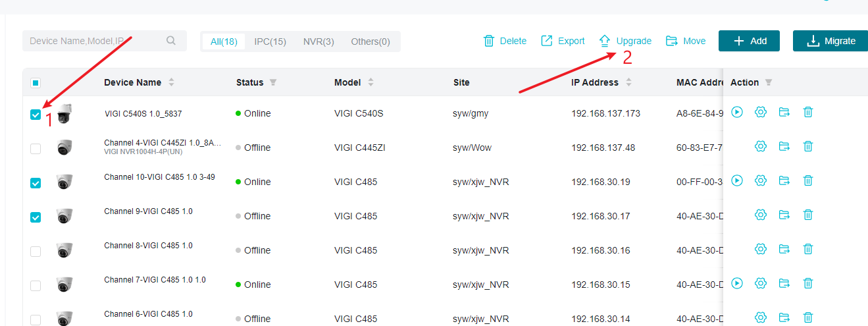Sort devices by IP Address
868x326 pixels.
(x=628, y=82)
